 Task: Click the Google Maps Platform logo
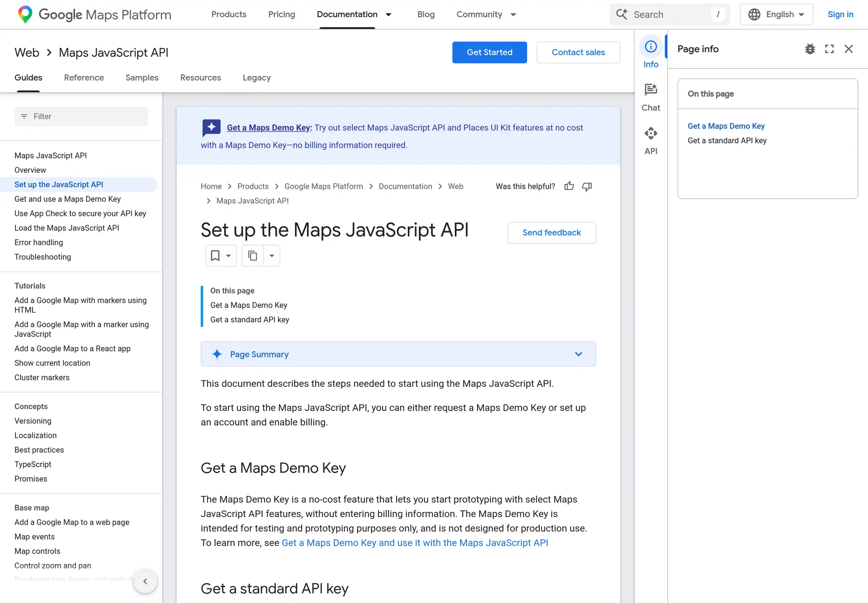click(x=94, y=14)
